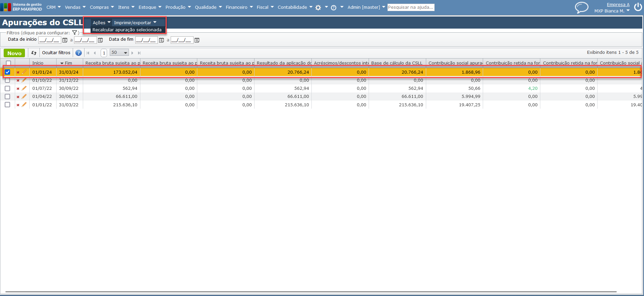Screen dimensions: 644x296
Task: Open calendar picker for first Data de início
Action: [65, 40]
